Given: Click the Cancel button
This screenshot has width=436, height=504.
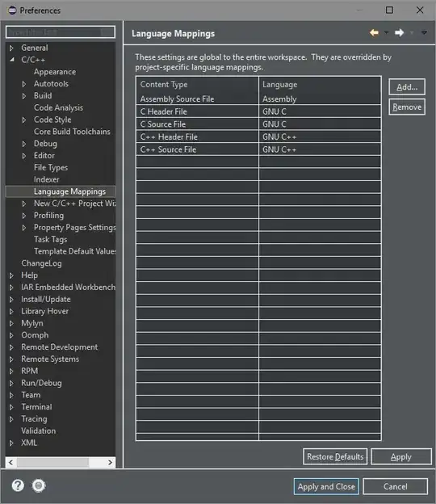Looking at the screenshot, I should [395, 487].
